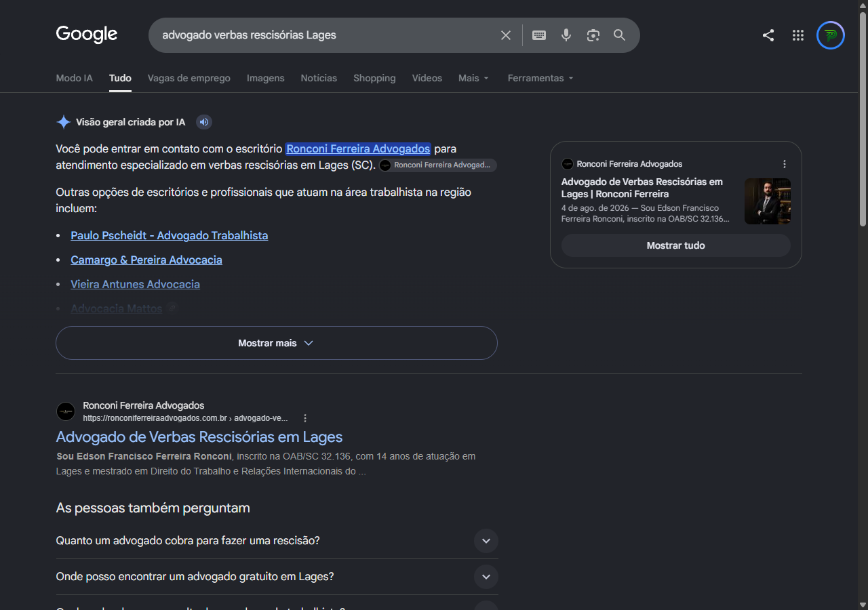Click the 'As pessoas também perguntam' heading
Viewport: 868px width, 610px height.
(153, 508)
